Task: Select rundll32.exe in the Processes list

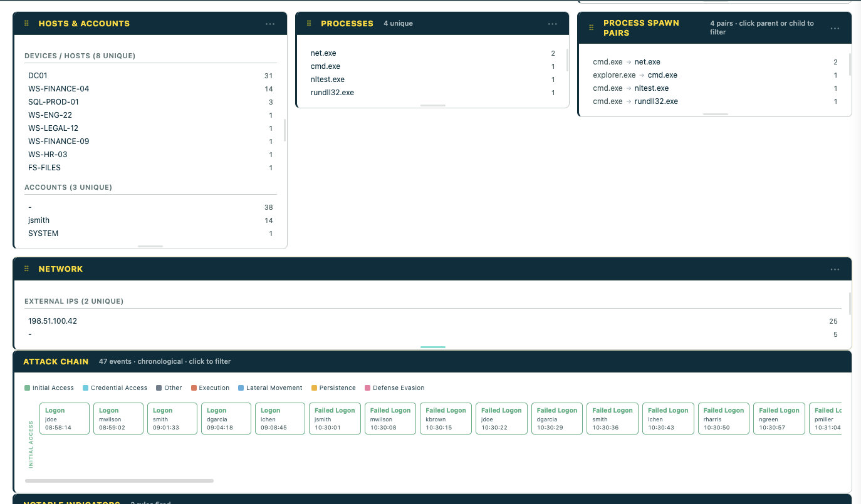Action: 433,93
